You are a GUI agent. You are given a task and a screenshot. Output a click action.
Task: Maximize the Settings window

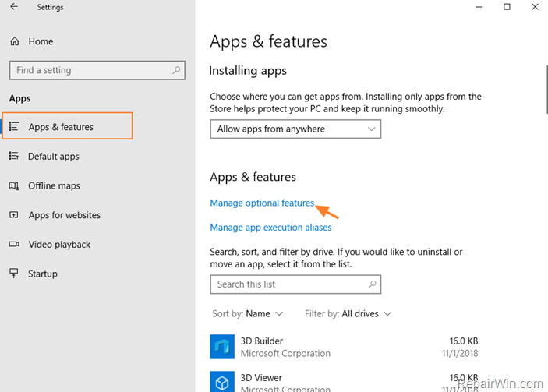pos(507,7)
